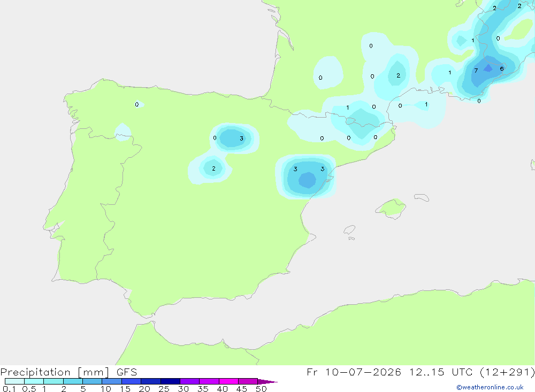Click the legend tick label "20"
The height and width of the screenshot is (392, 535).
click(144, 389)
